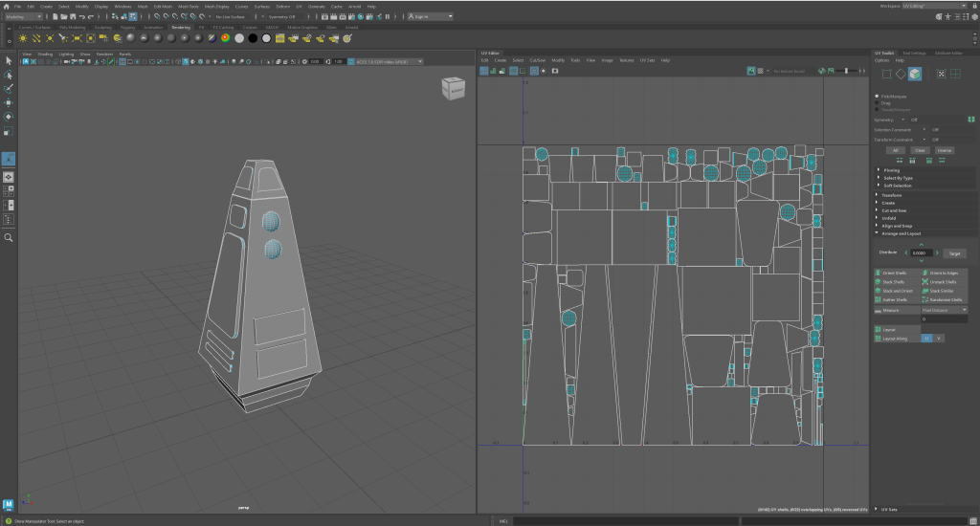Click Unstack Shells in the UV Toolkit
Viewport: 980px width, 526px height.
[943, 282]
